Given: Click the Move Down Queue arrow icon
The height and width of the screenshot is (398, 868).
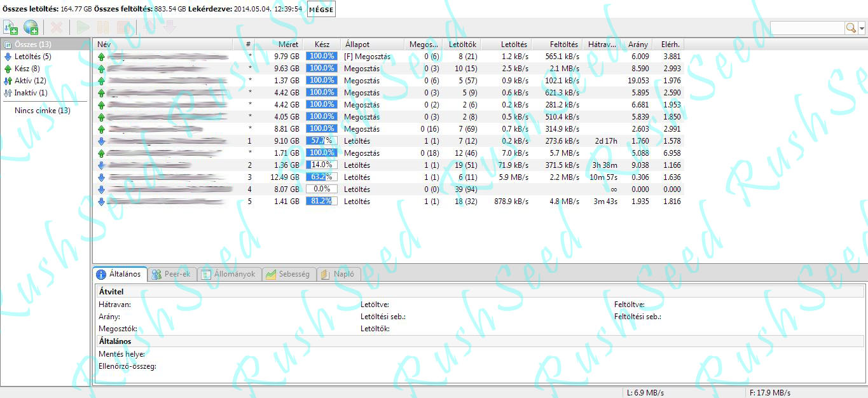Looking at the screenshot, I should 169,27.
